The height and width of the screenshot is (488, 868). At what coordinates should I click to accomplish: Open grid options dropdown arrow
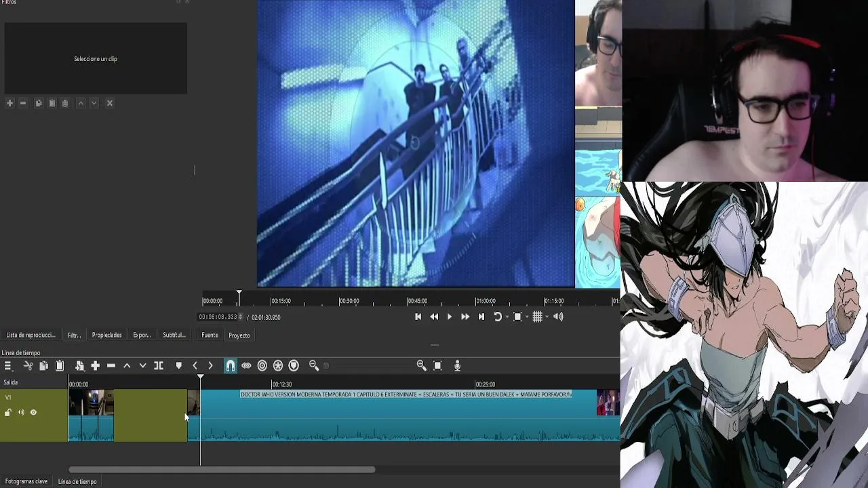(547, 317)
